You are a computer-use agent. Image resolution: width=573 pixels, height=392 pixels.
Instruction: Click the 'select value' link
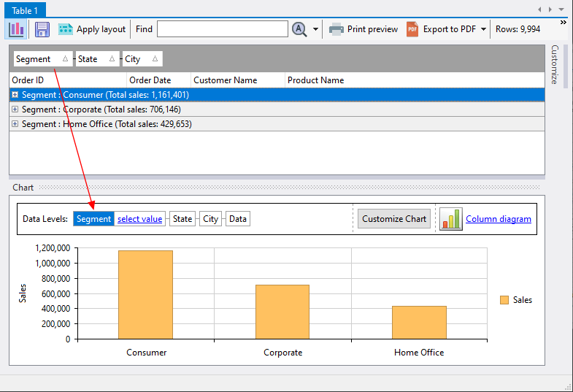click(x=140, y=219)
